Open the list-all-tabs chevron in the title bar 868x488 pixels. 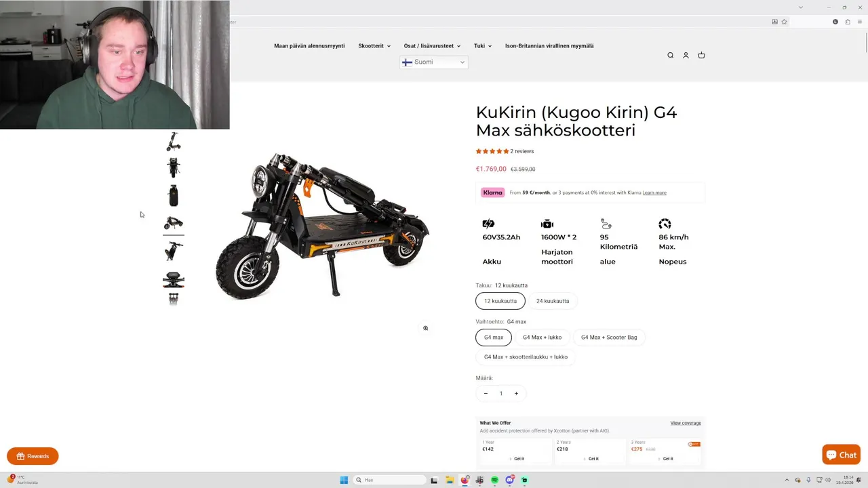pos(800,7)
